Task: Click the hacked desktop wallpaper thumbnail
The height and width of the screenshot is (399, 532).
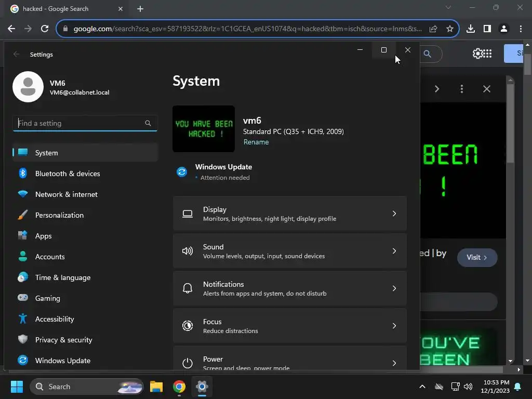Action: click(204, 129)
